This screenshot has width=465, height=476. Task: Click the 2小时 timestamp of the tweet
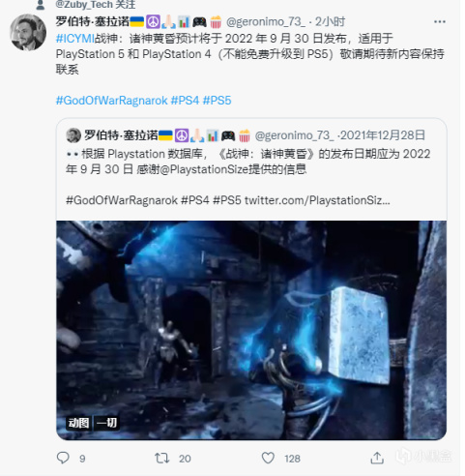[330, 22]
